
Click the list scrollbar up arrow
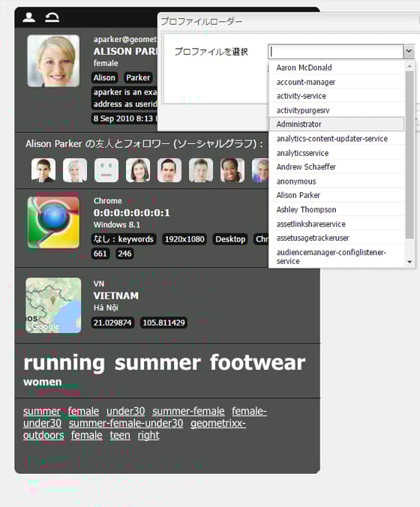pos(409,66)
